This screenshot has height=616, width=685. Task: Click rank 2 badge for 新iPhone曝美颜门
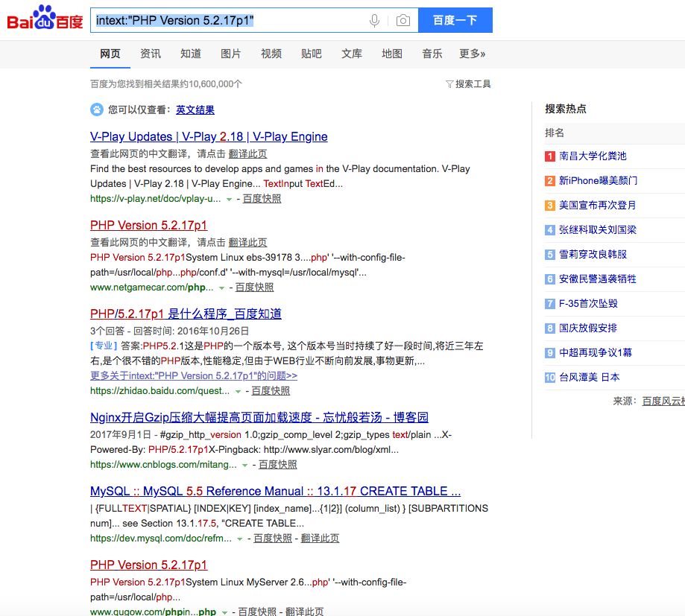pos(550,181)
